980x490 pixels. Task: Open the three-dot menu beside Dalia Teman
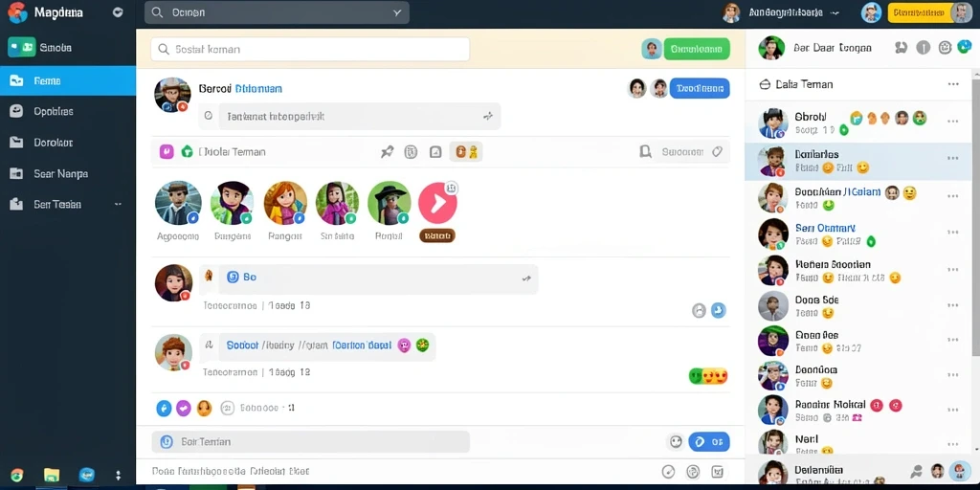(x=953, y=84)
